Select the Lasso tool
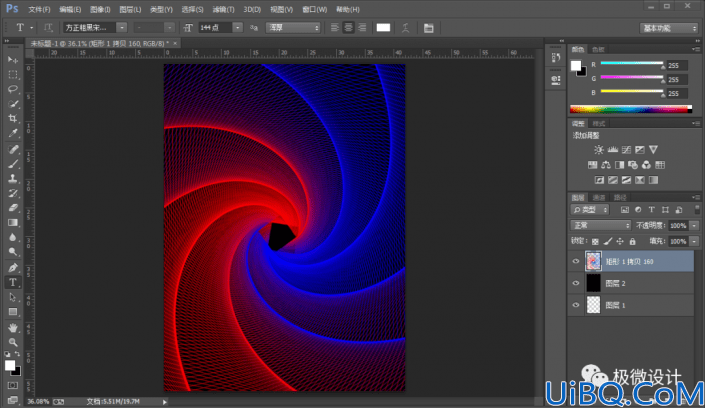This screenshot has height=408, width=705. [13, 89]
